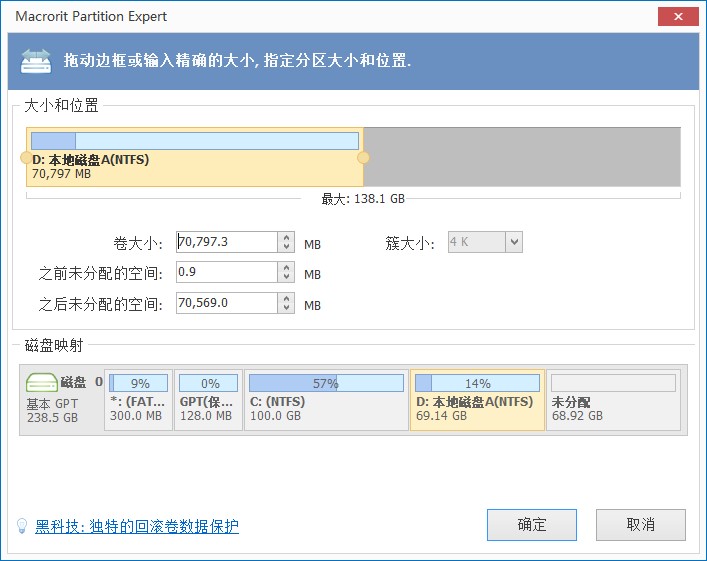Select the 300.0 MB FAT partition block

click(x=138, y=400)
